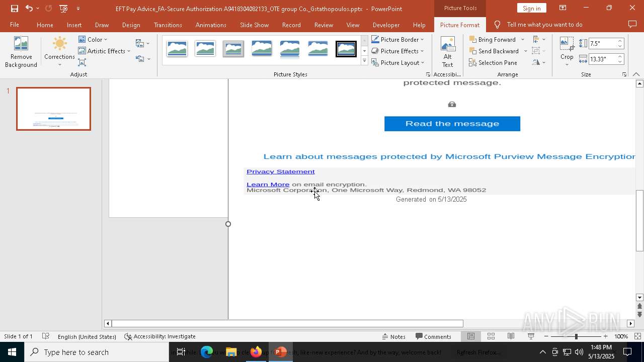Switch to Reading View icon
Viewport: 644px width, 362px height.
[511, 336]
